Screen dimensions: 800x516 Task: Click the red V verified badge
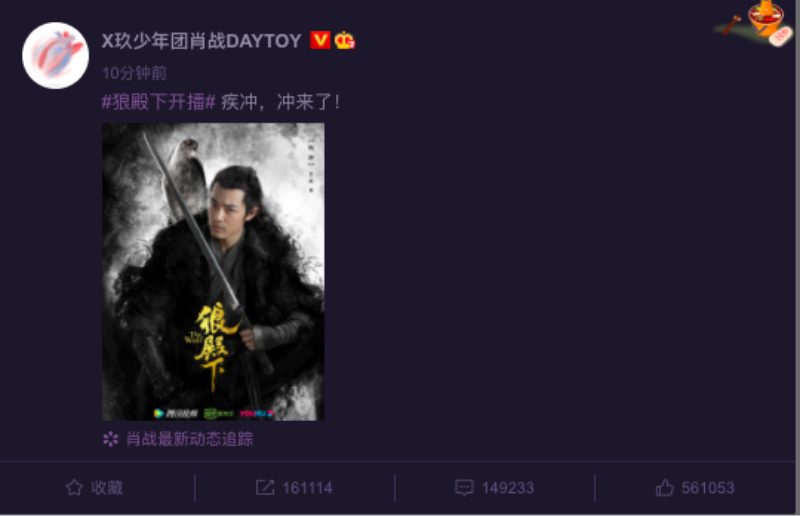coord(320,40)
